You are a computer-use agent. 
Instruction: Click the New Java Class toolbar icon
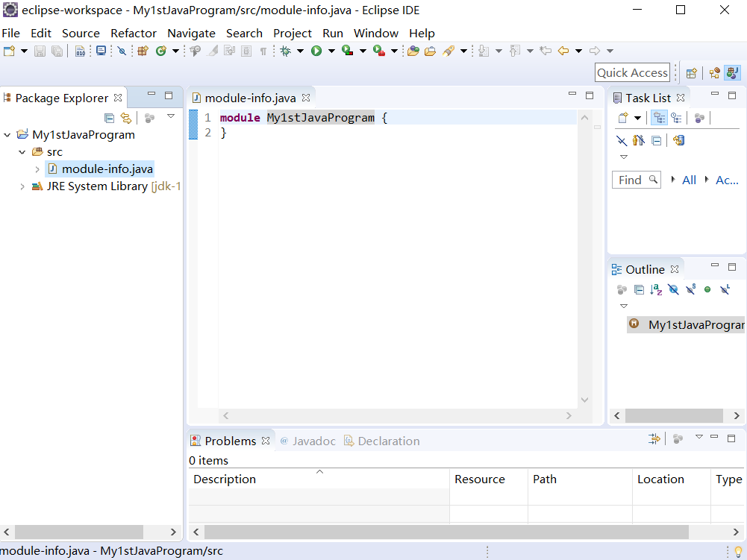161,51
